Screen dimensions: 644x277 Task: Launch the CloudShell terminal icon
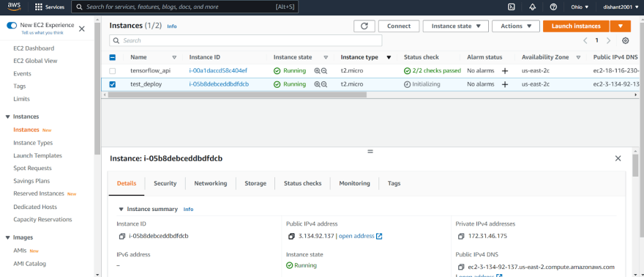pos(512,7)
